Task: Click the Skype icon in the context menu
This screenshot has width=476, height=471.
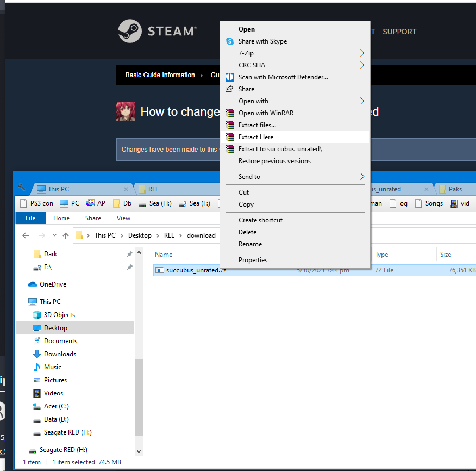Action: (x=230, y=41)
